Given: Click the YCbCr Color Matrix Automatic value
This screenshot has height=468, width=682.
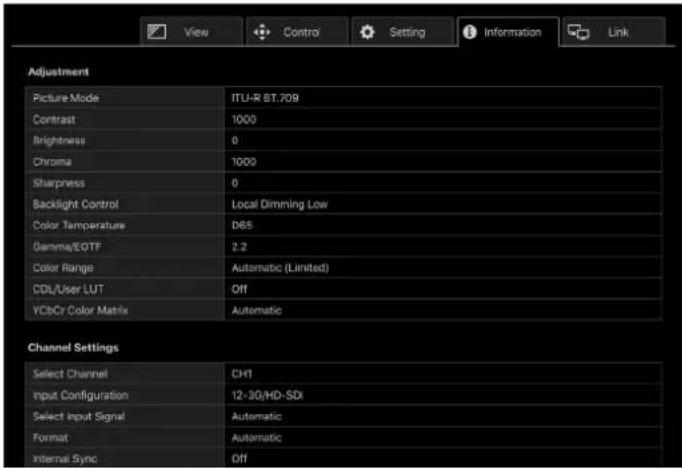Looking at the screenshot, I should [257, 311].
